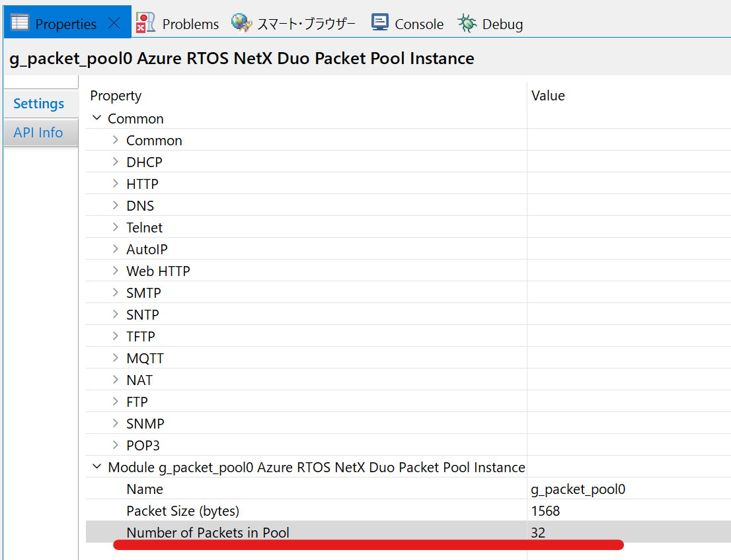Expand the MQTT settings group

(x=115, y=358)
